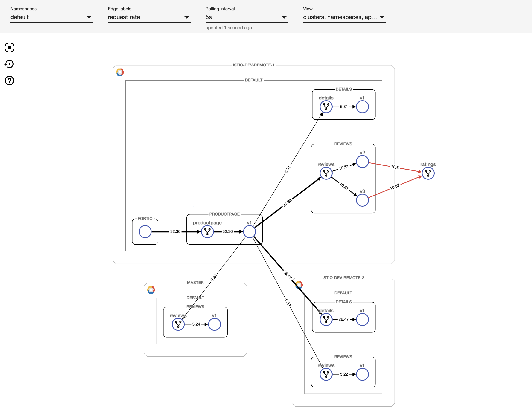Click the reviews v2 workload node
Viewport: 532px width, 416px height.
(x=362, y=162)
